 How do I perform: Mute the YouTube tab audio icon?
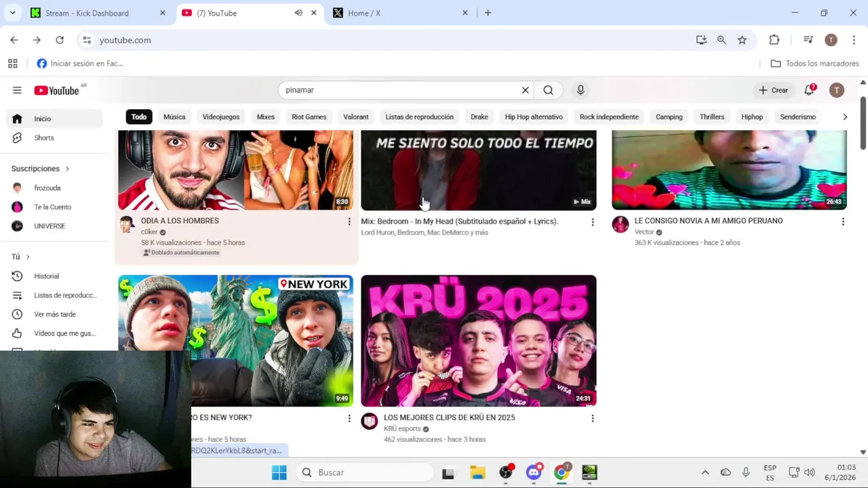tap(298, 13)
